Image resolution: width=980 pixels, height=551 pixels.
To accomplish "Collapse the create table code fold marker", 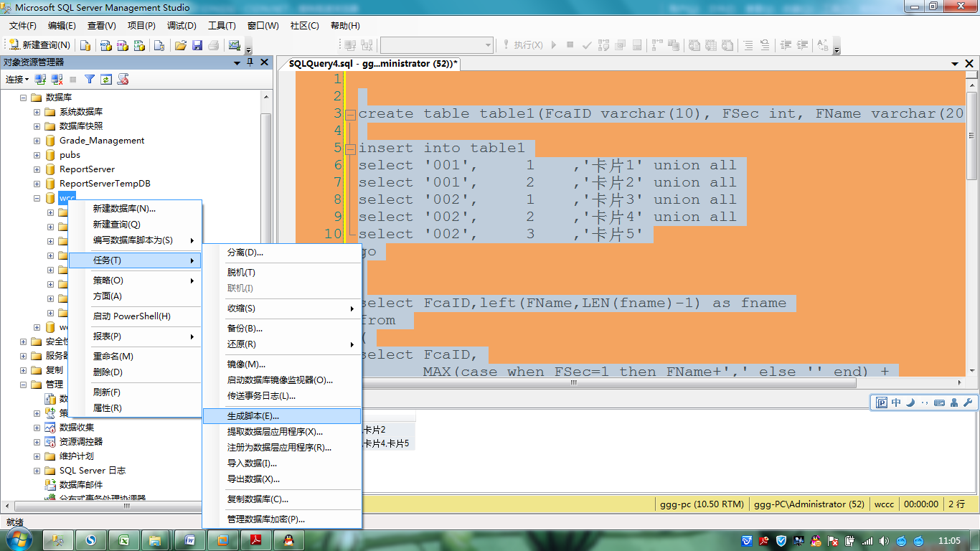I will coord(350,114).
